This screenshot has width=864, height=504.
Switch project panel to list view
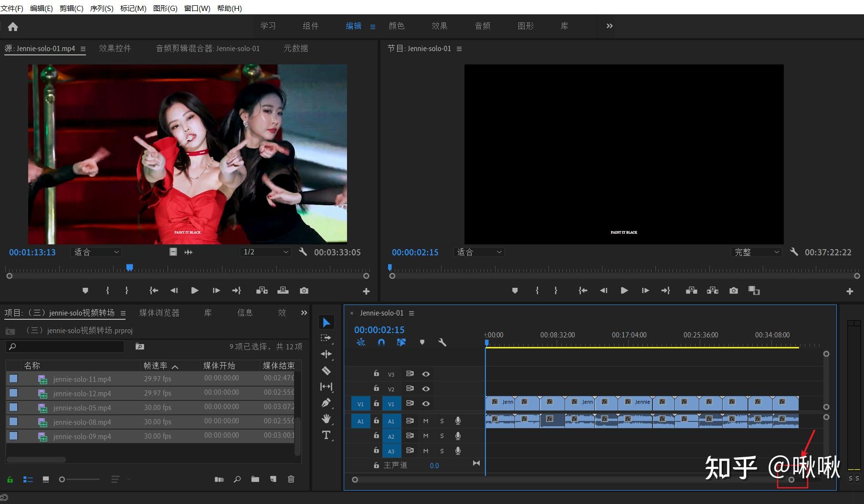[x=28, y=479]
